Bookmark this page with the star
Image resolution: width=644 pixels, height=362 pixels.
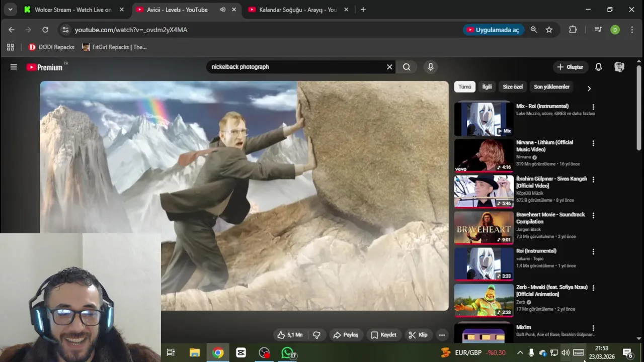549,30
